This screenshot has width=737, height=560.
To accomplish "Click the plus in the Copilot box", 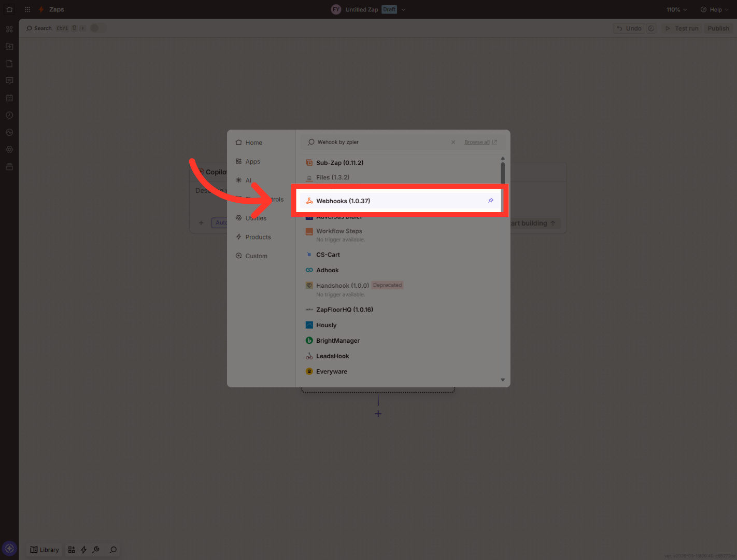I will pos(201,223).
